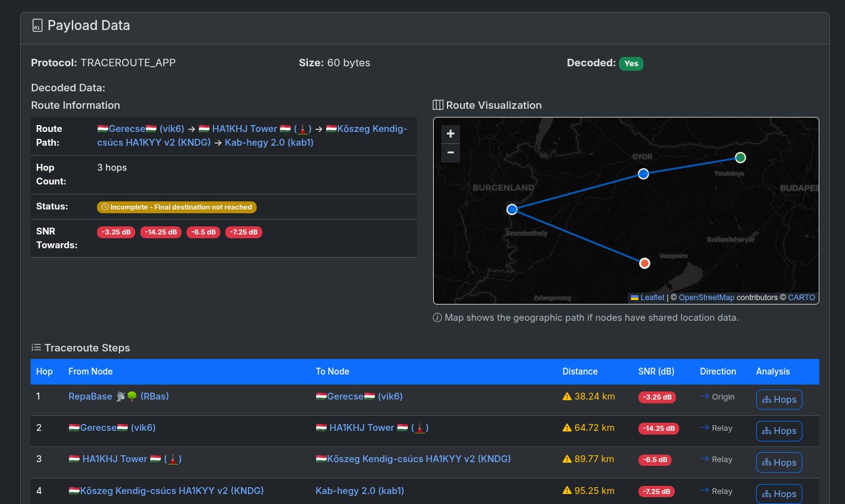Open RepaBase (RBas) node link
The width and height of the screenshot is (845, 504).
point(119,396)
